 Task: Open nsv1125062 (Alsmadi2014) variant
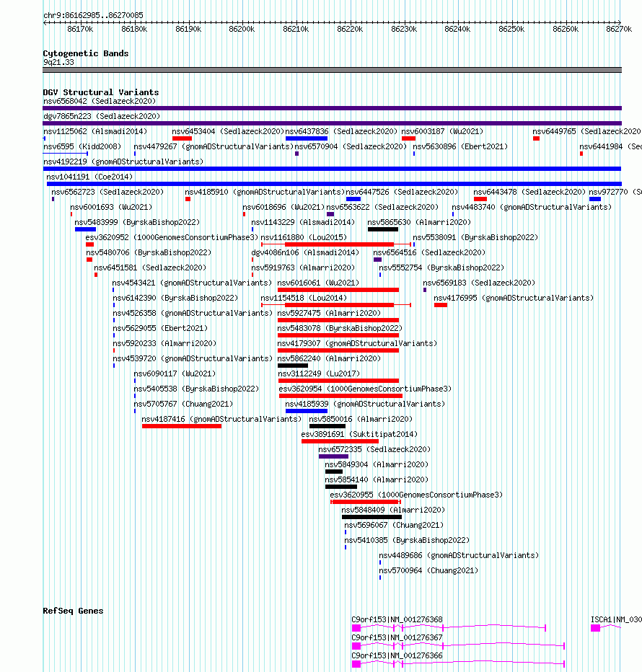[x=95, y=131]
